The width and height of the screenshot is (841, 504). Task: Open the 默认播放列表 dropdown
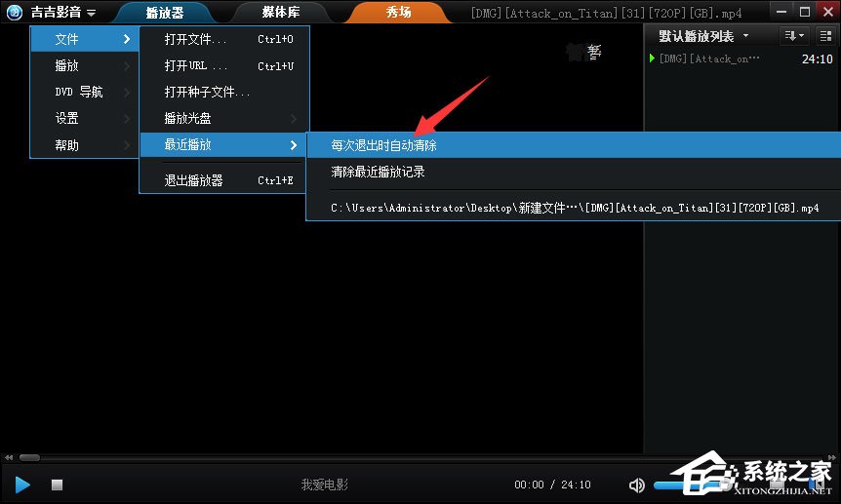pyautogui.click(x=703, y=36)
